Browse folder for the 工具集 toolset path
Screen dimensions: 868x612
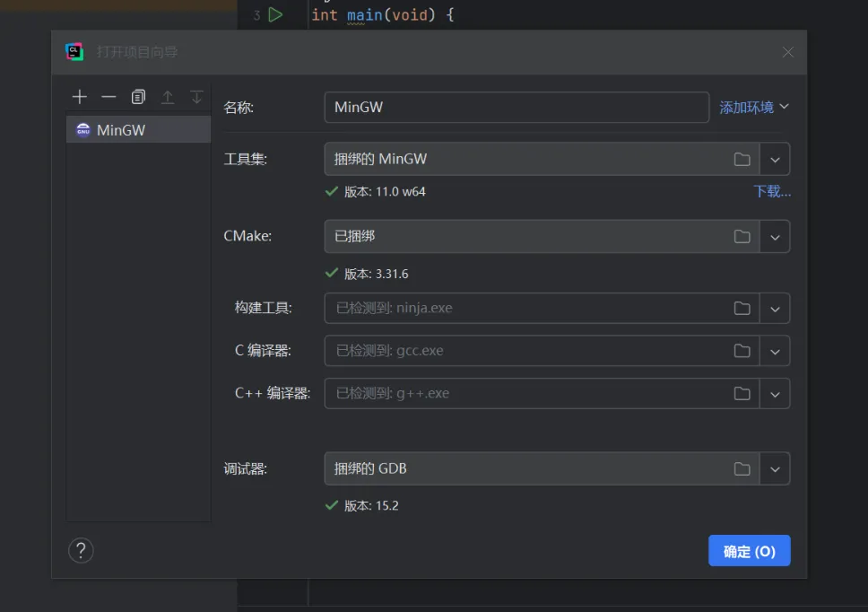742,160
